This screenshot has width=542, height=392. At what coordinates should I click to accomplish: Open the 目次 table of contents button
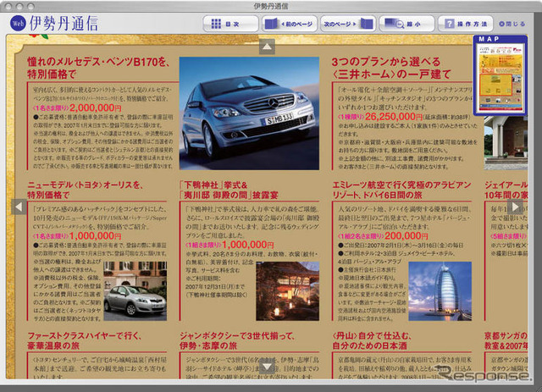[x=230, y=24]
